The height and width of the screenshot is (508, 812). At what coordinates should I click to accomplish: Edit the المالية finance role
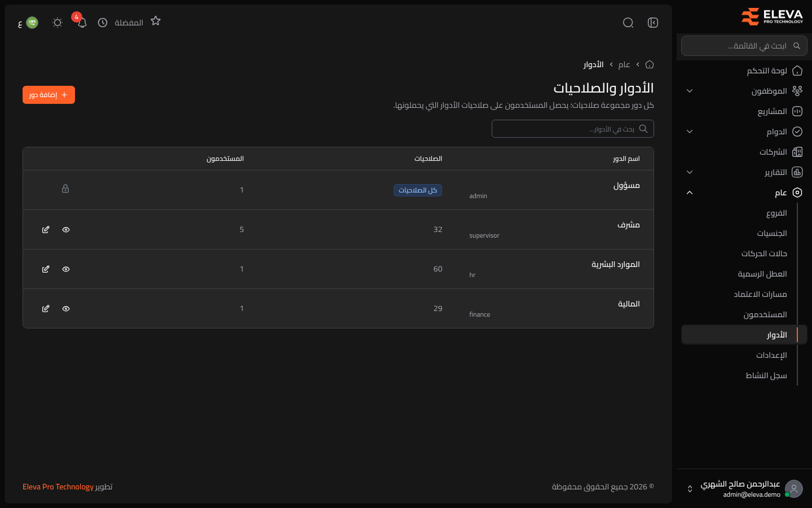(x=46, y=309)
